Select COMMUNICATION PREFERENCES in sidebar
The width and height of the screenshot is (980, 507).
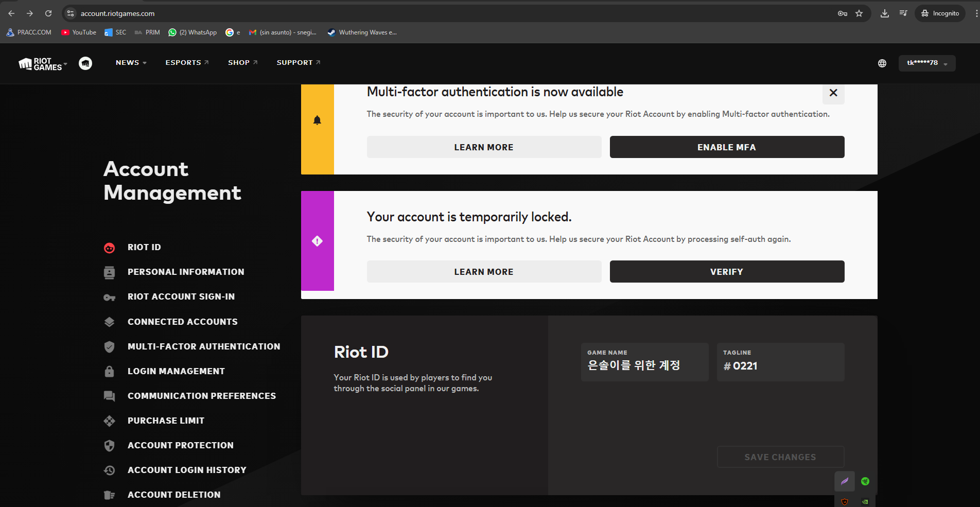202,396
